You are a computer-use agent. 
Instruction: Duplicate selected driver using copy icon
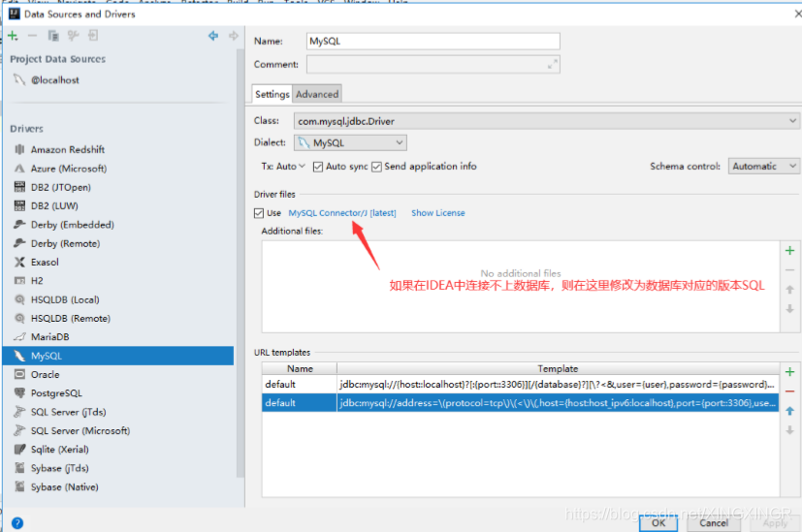point(53,36)
